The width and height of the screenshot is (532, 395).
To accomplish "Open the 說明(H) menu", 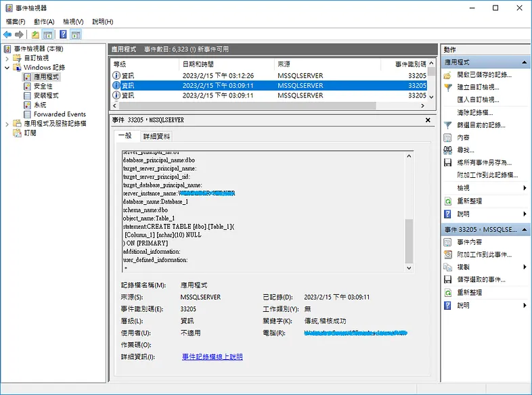I will [102, 22].
